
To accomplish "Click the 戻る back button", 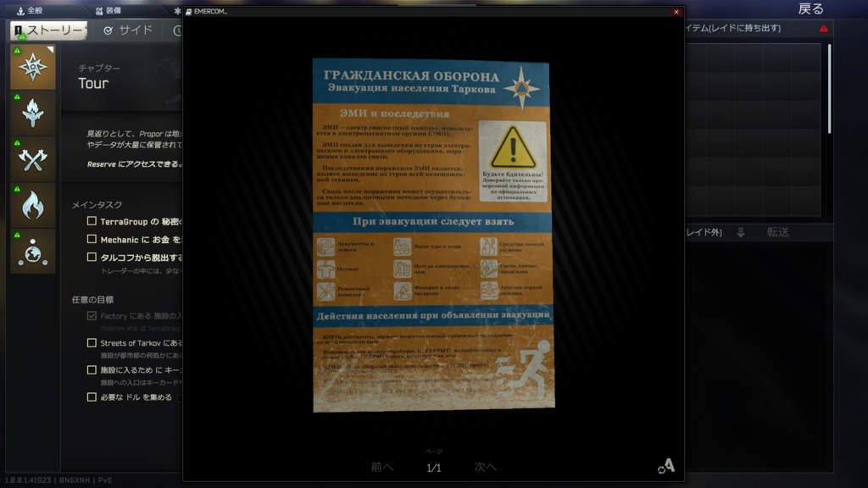I will (810, 9).
